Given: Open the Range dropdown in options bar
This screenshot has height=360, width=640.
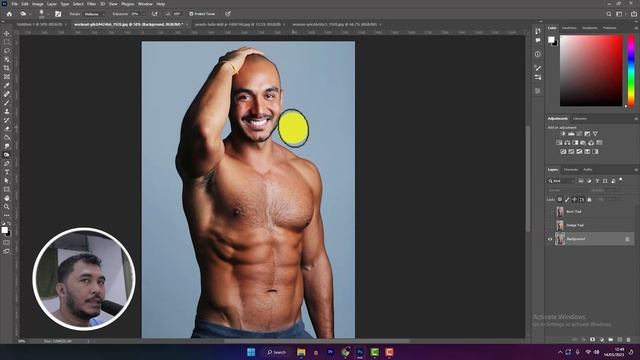Looking at the screenshot, I should tap(93, 14).
